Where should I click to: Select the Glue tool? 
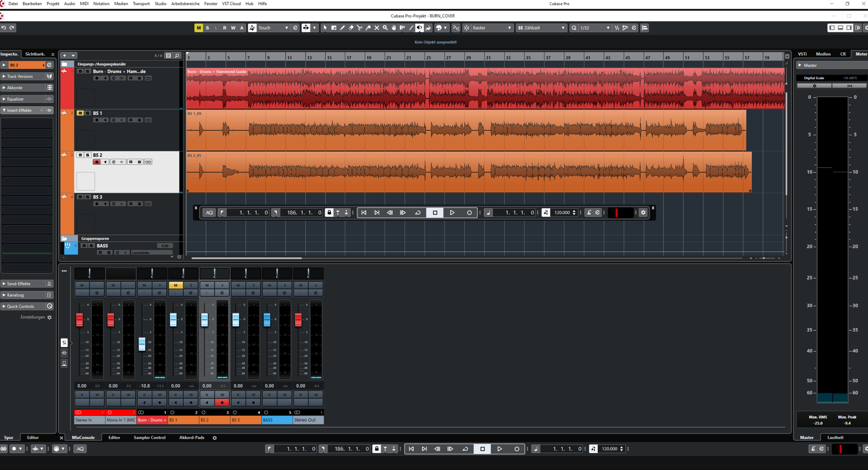click(368, 28)
